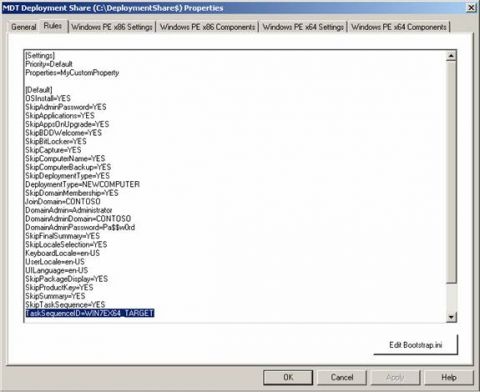Click the [Settings] line
Image resolution: width=480 pixels, height=392 pixels.
click(x=40, y=55)
